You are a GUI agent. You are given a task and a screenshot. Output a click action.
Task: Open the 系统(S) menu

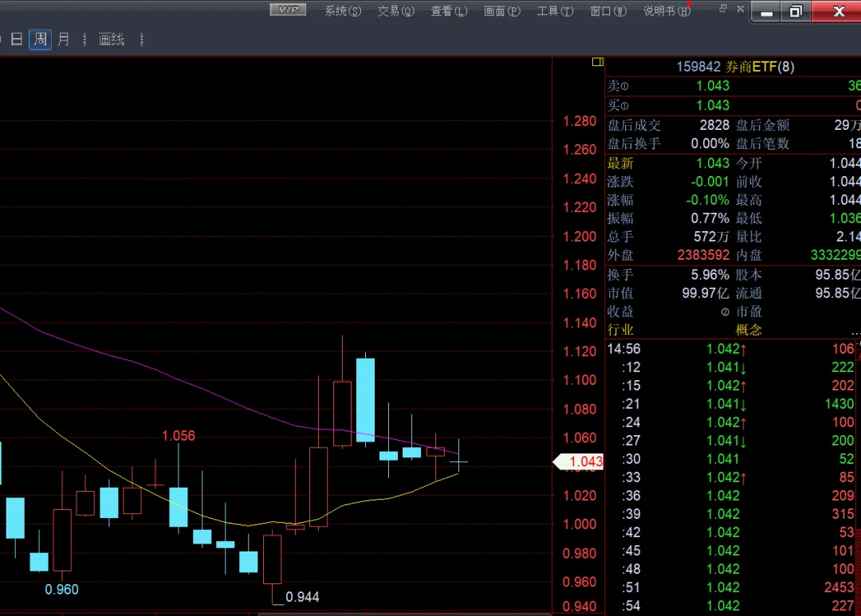coord(343,11)
